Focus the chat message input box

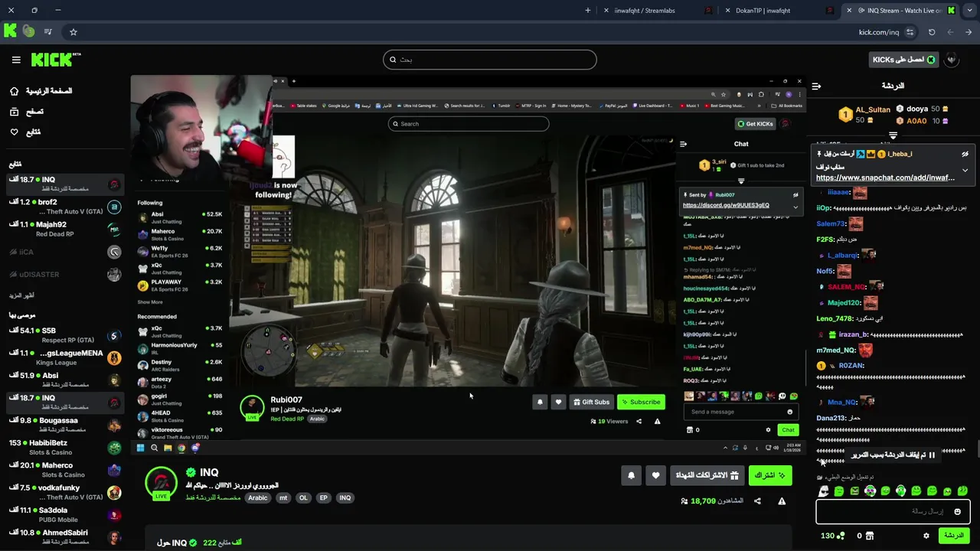click(893, 511)
